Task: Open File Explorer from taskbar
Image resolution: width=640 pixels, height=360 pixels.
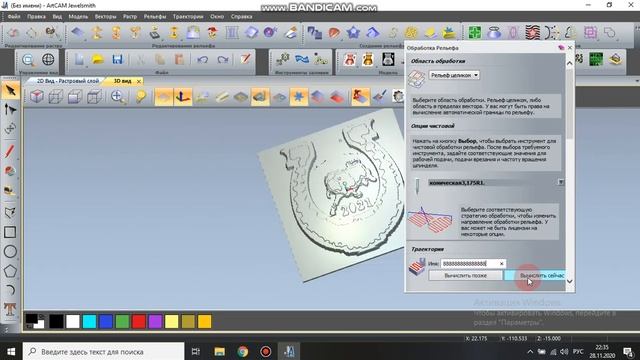Action: pyautogui.click(x=220, y=351)
